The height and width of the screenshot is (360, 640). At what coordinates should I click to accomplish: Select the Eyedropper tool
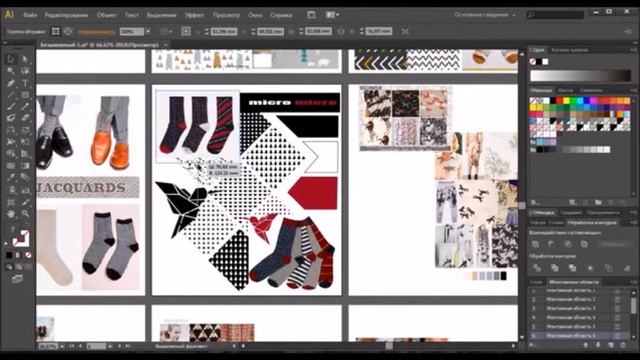click(x=11, y=178)
